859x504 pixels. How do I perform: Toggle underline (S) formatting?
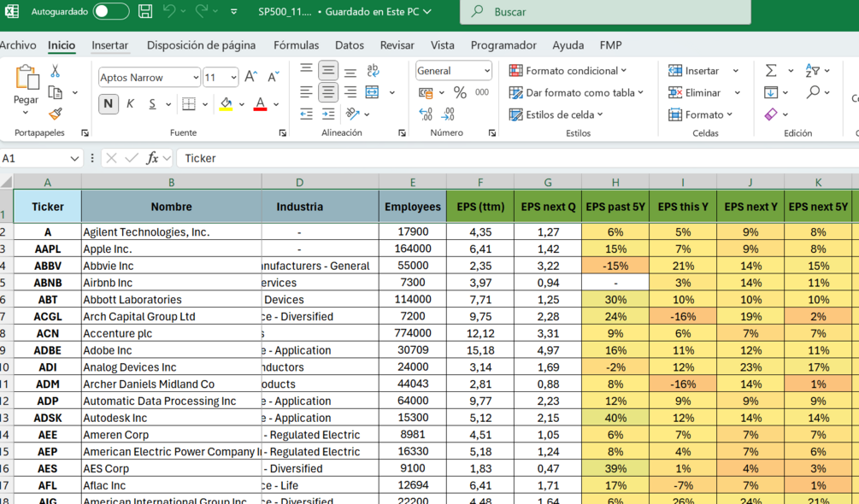(x=152, y=104)
